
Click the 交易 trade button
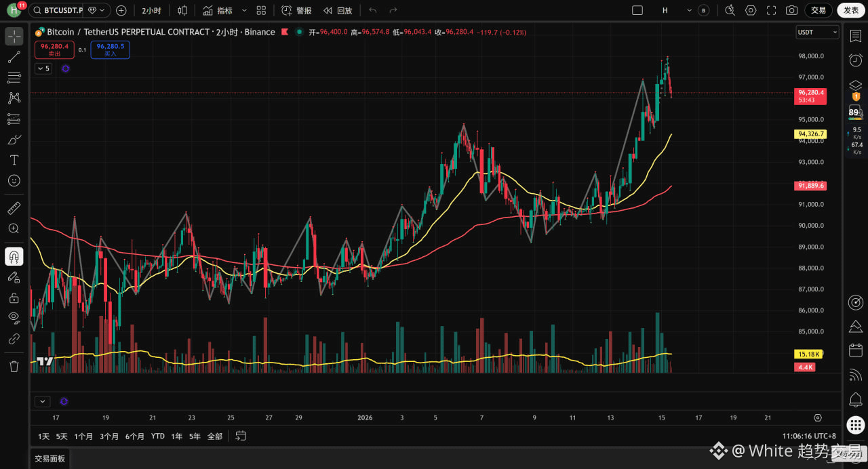818,10
